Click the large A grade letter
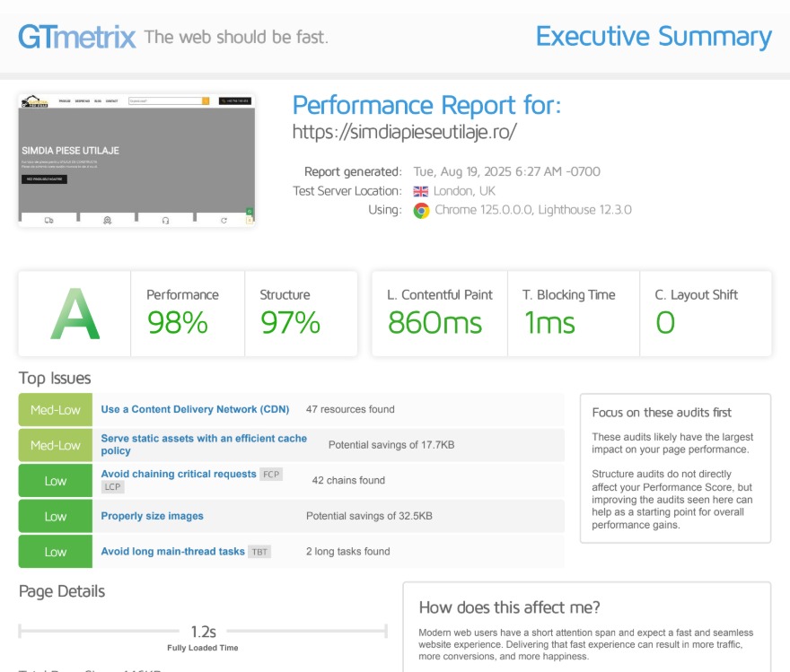 75,314
